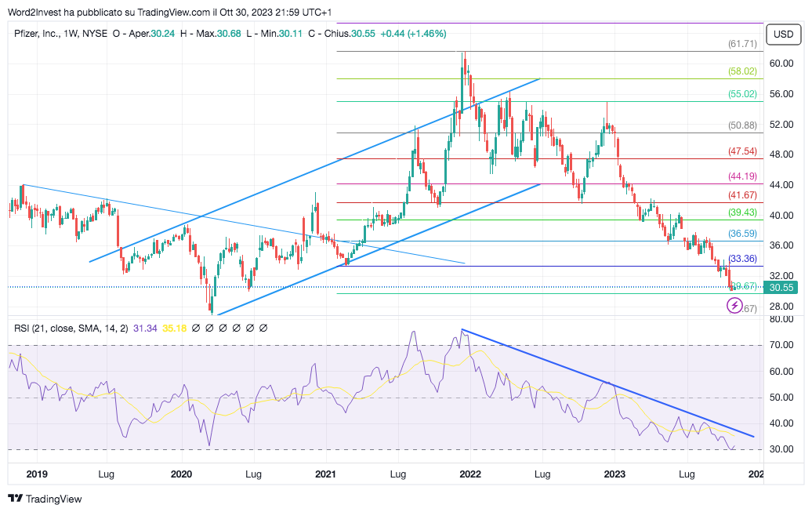812x512 pixels.
Task: Click the last empty-value symbol in RSI legend
Action: (x=263, y=328)
